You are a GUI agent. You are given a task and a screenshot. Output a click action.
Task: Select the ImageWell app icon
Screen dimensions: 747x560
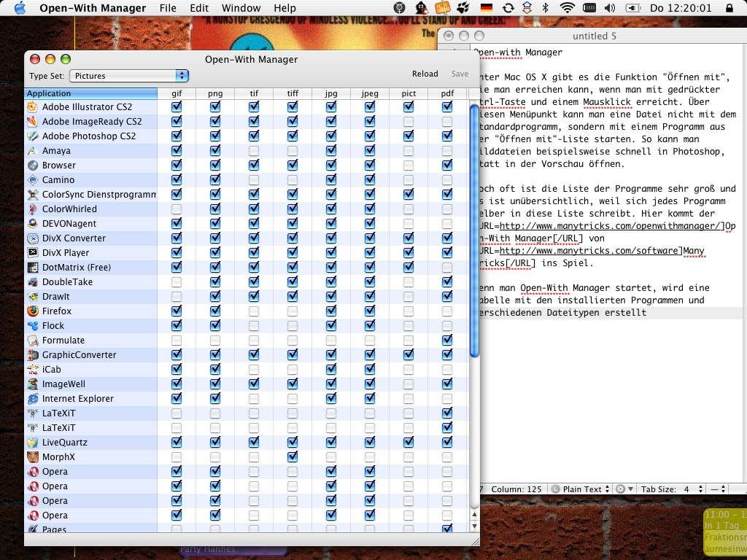click(x=32, y=384)
